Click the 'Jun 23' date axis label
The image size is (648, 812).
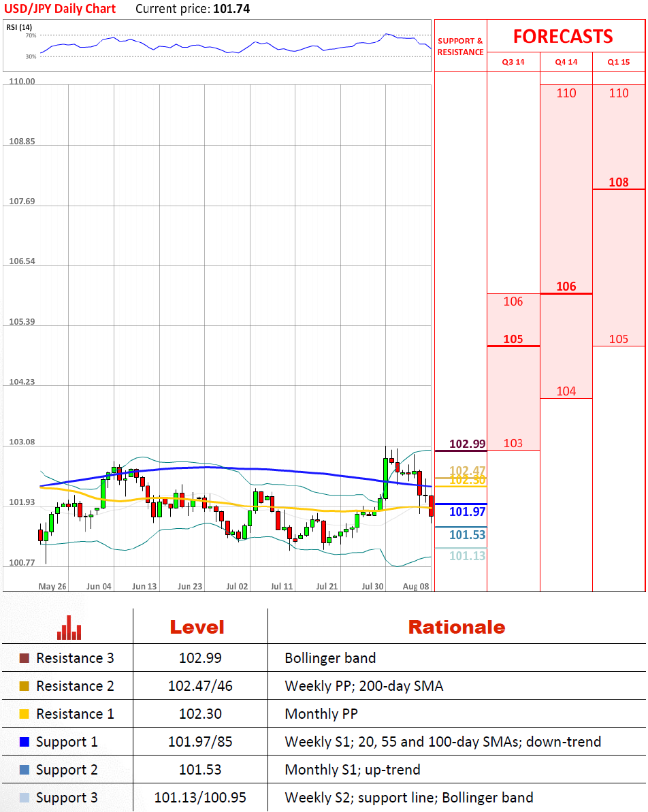point(190,587)
